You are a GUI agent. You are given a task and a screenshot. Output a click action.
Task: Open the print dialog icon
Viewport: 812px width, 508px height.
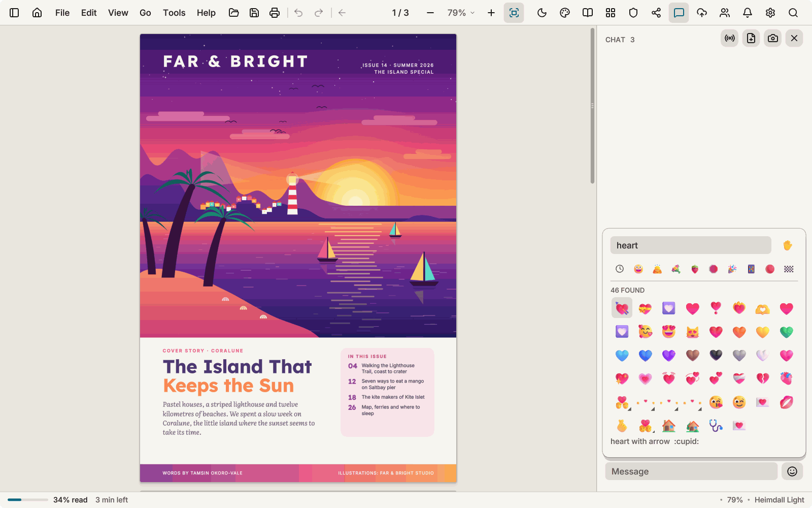point(275,13)
